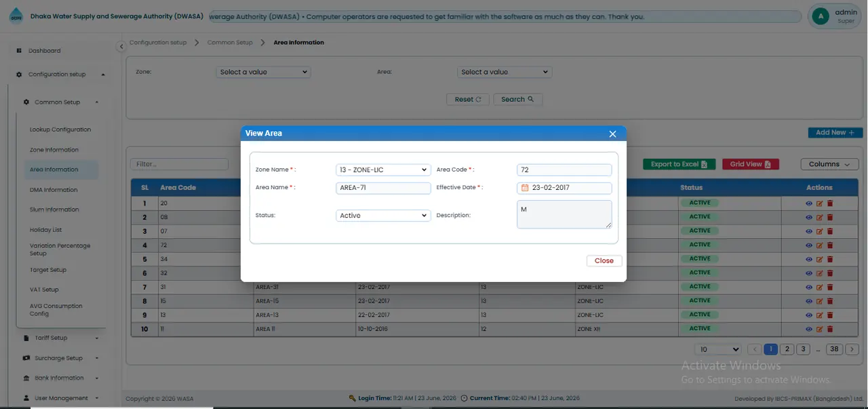Viewport: 868px width, 409px height.
Task: Select VAT Setup in the sidebar
Action: (x=45, y=290)
